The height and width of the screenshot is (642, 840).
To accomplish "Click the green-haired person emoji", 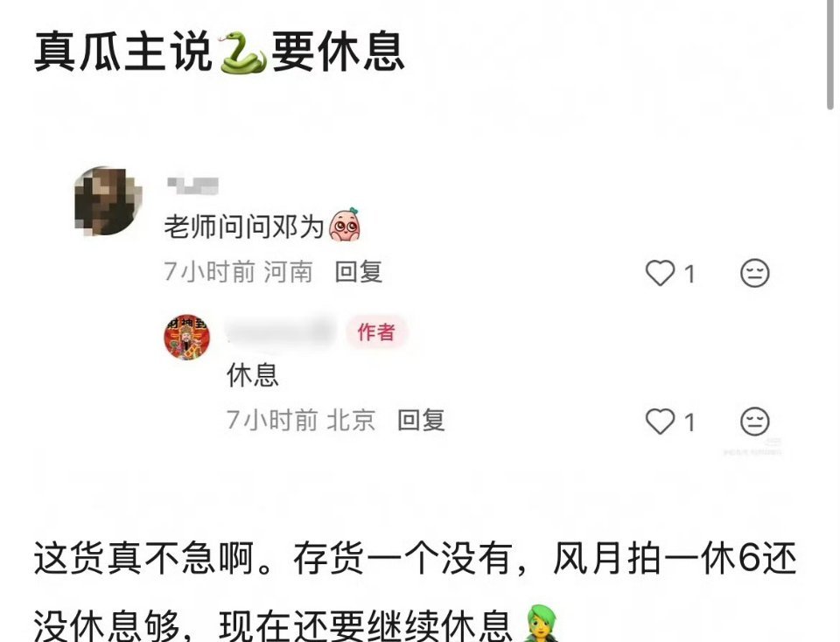I will pos(542,624).
